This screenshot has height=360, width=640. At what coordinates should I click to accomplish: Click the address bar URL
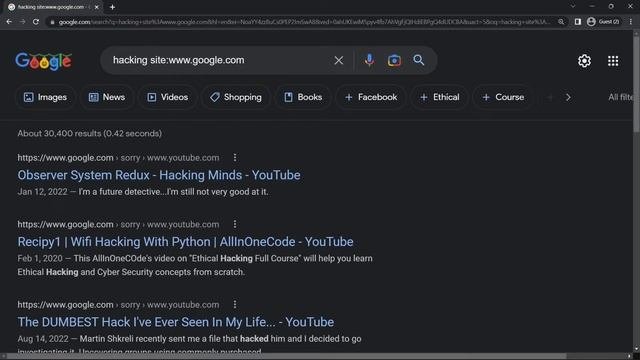[x=304, y=22]
